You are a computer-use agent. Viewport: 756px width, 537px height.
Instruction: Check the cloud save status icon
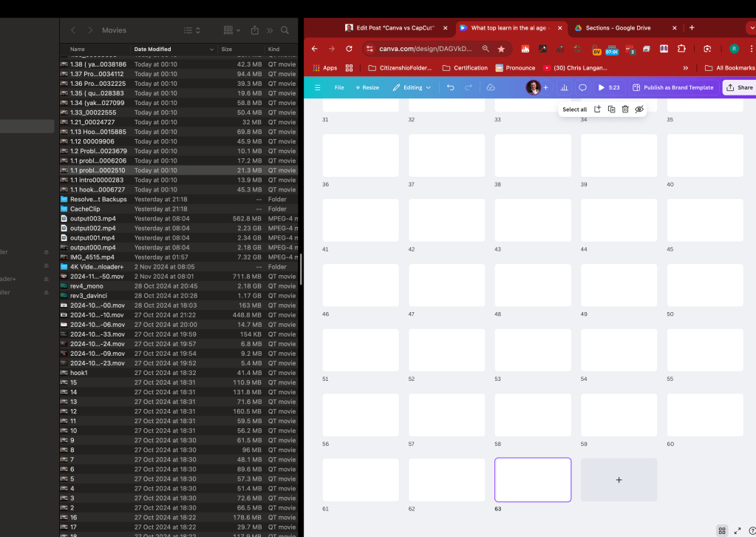[x=491, y=87]
